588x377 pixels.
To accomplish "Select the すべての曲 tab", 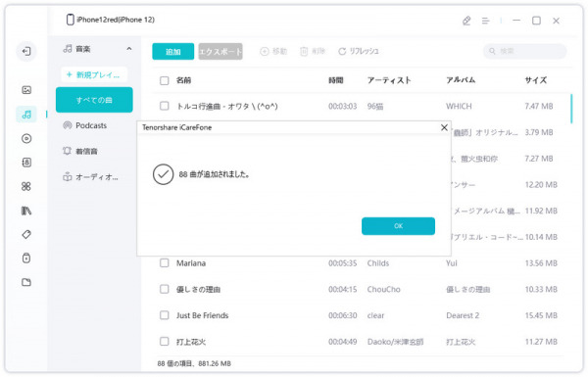I will 94,100.
